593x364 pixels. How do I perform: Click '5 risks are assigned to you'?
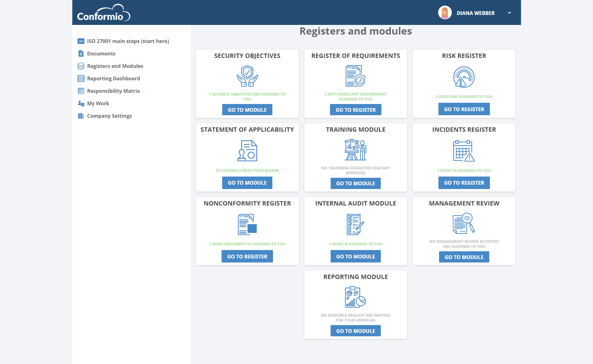coord(464,97)
